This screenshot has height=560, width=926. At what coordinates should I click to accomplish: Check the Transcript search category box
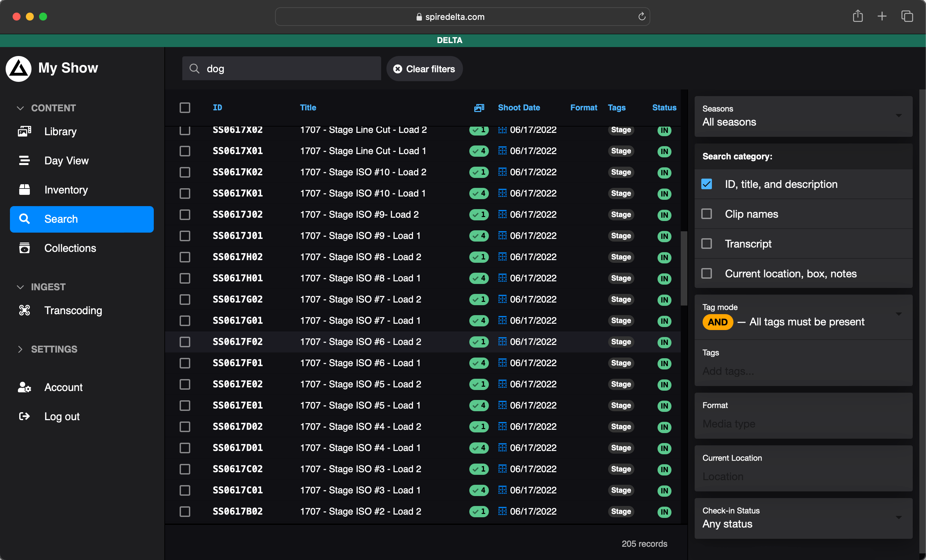[x=707, y=244]
